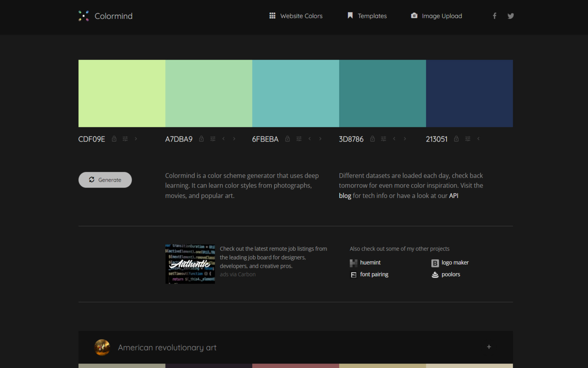The height and width of the screenshot is (368, 588).
Task: Open the Twitter bird icon
Action: [511, 16]
